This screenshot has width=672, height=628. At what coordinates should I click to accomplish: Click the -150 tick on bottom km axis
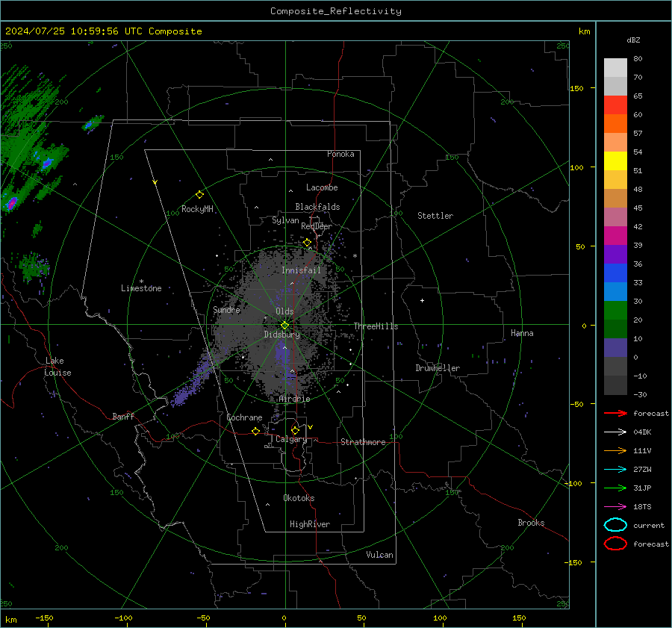coord(44,618)
